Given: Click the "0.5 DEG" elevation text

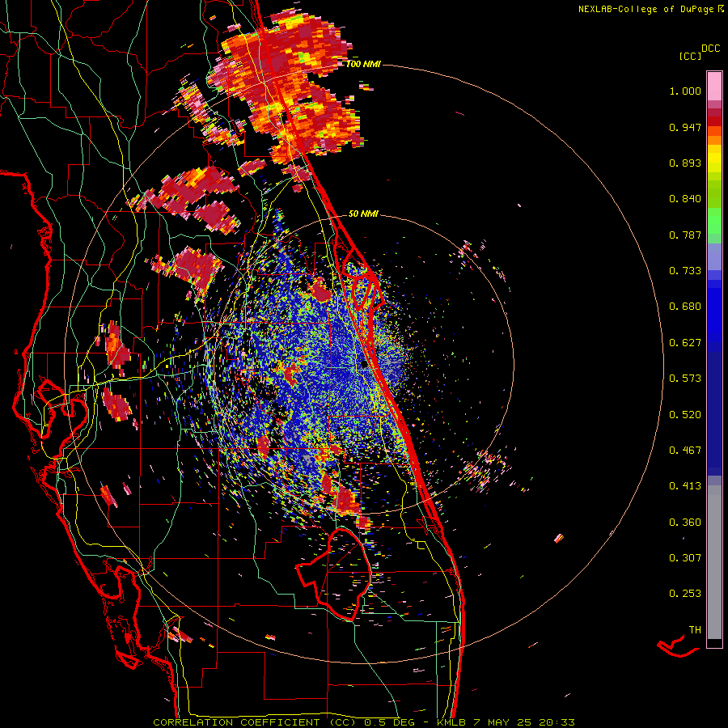Looking at the screenshot, I should pyautogui.click(x=389, y=722).
